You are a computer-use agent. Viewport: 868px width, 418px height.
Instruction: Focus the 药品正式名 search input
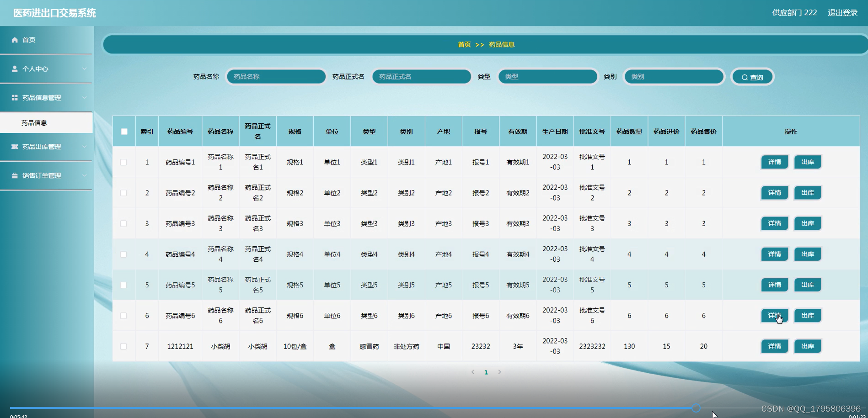click(x=421, y=76)
